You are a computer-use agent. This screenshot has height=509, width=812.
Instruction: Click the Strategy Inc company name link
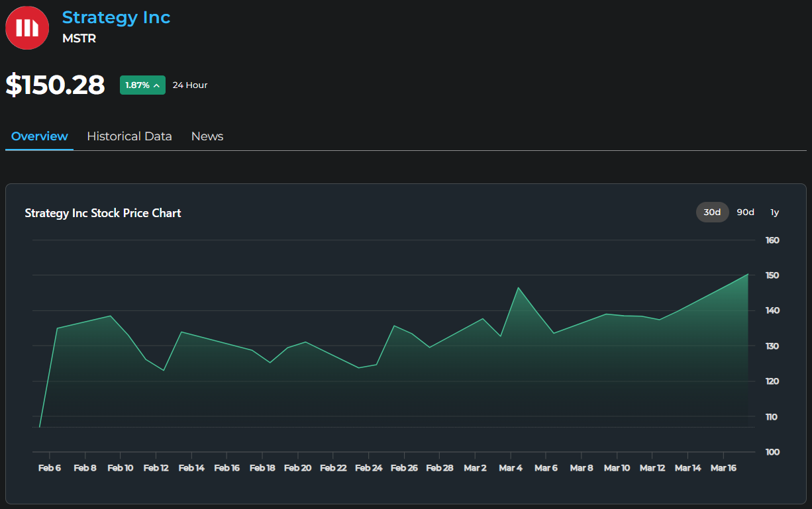click(x=116, y=17)
